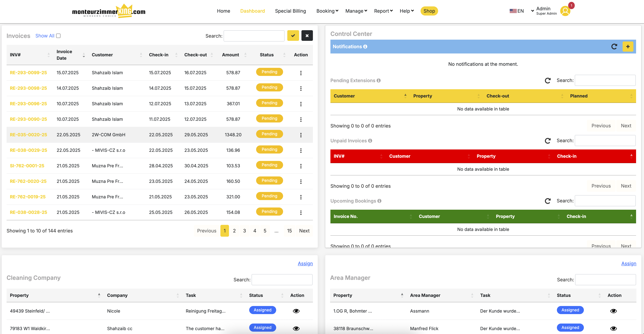Expand the Booking dropdown menu
The width and height of the screenshot is (644, 334).
click(327, 11)
